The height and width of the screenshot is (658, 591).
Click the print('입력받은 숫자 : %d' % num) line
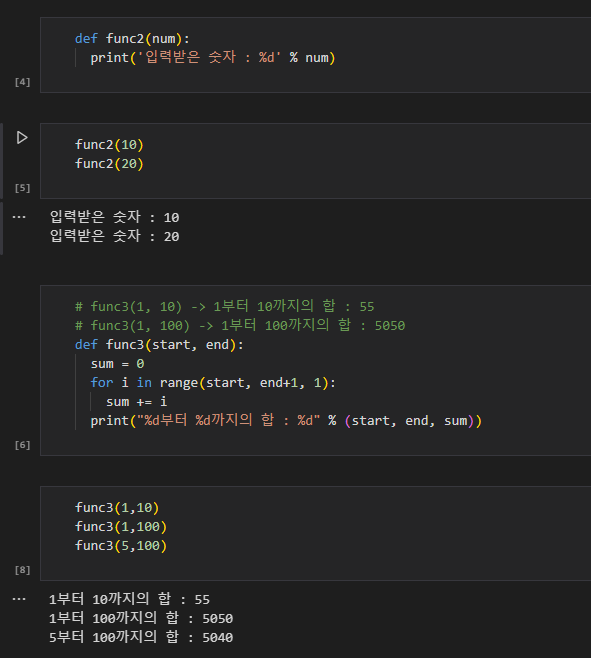click(x=213, y=57)
